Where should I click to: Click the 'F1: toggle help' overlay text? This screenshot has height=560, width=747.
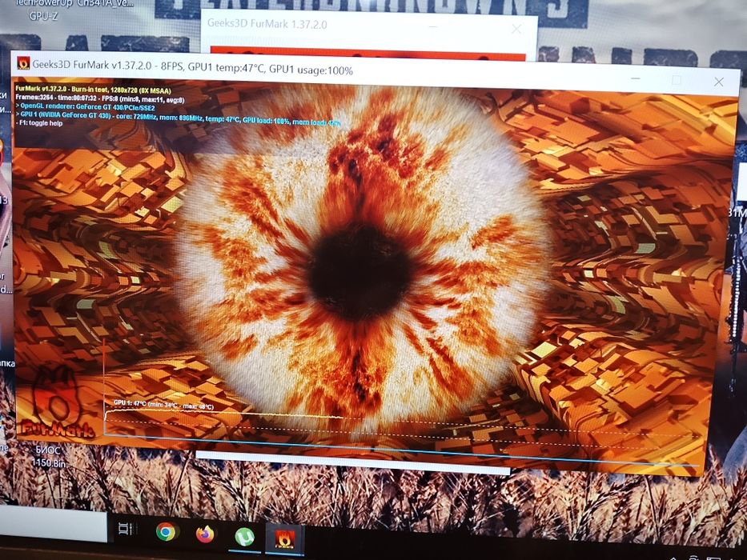[39, 123]
